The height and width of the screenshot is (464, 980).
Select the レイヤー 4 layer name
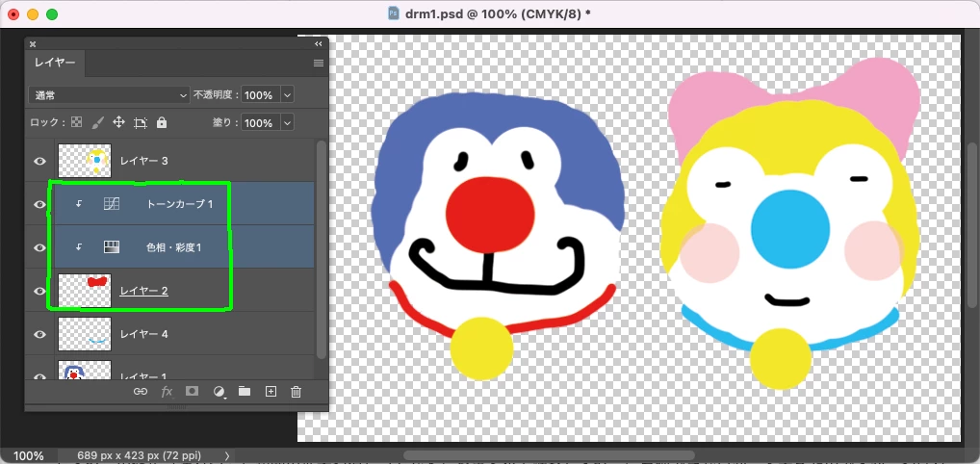tap(143, 334)
